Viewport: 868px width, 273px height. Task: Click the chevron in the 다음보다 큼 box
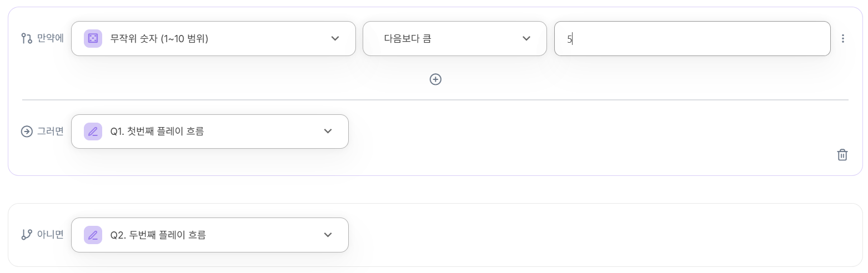526,38
